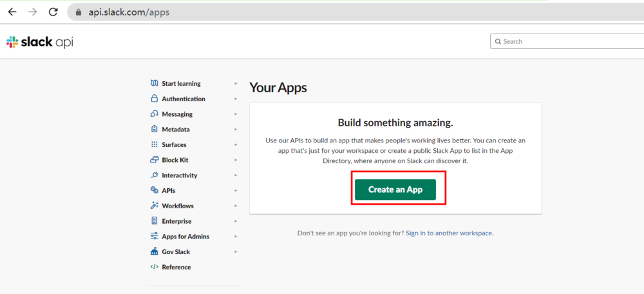This screenshot has width=644, height=294.
Task: Open the Reference menu item
Action: [176, 267]
